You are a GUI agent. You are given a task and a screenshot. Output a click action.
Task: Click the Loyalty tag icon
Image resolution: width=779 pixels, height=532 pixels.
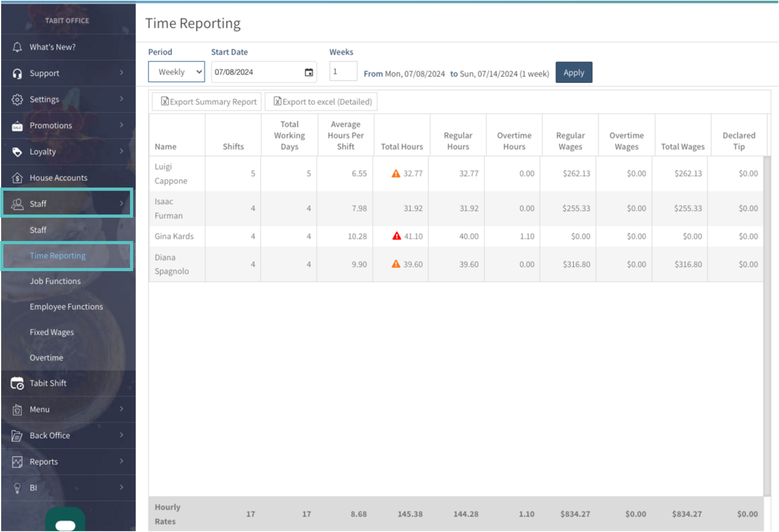pos(17,152)
